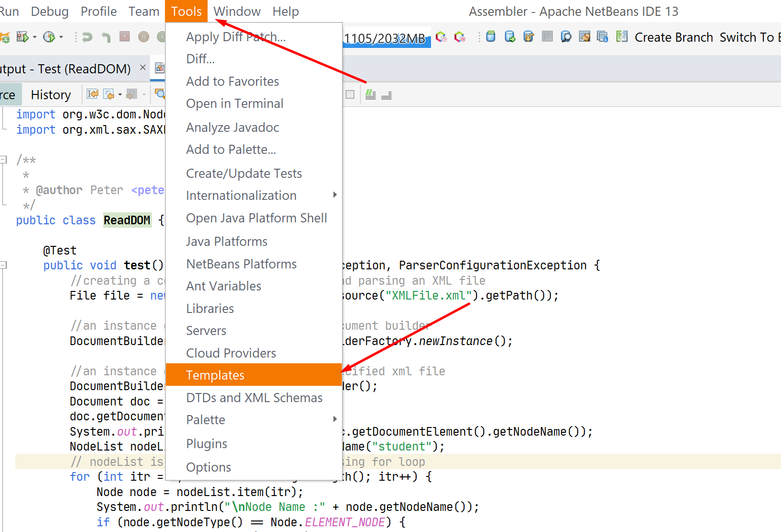
Task: Click the Git show changes windows icon
Action: tap(603, 36)
